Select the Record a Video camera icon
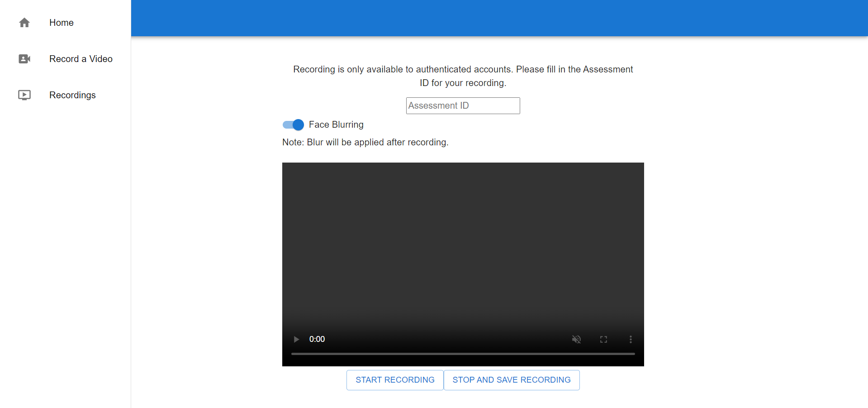868x408 pixels. [x=24, y=59]
